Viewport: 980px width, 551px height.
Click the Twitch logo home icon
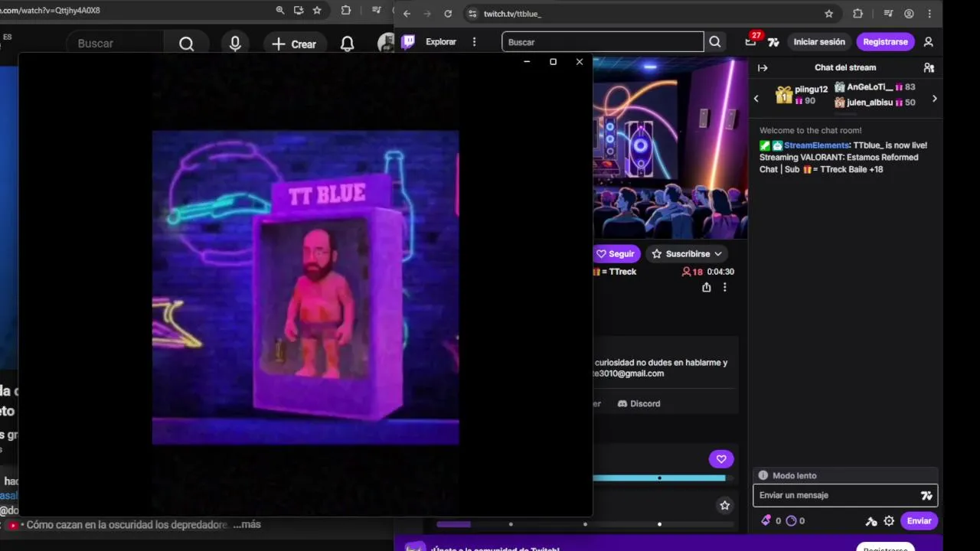coord(408,42)
